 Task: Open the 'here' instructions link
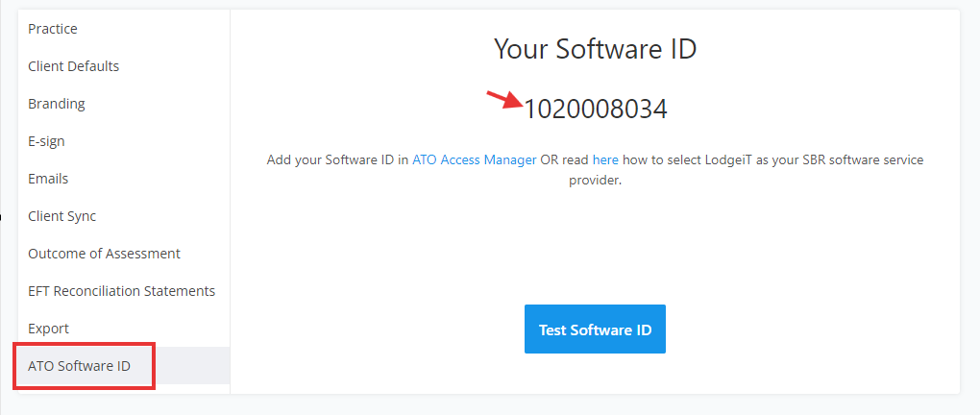point(605,160)
